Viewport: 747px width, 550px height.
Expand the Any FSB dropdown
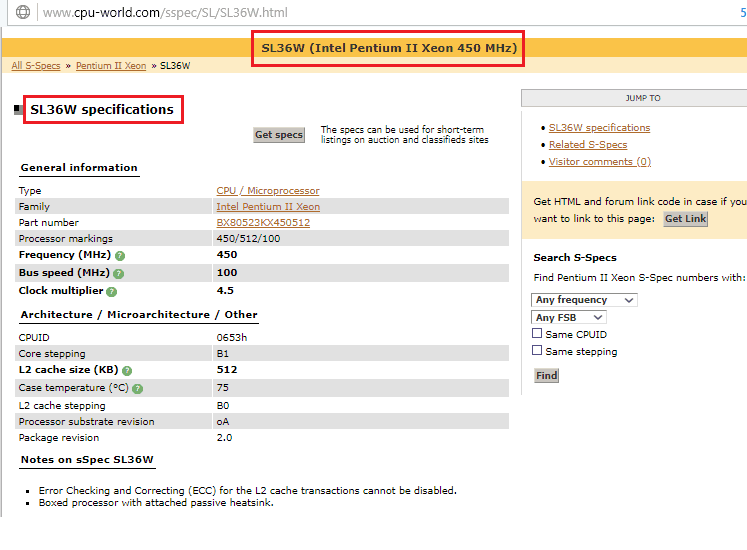(x=569, y=317)
